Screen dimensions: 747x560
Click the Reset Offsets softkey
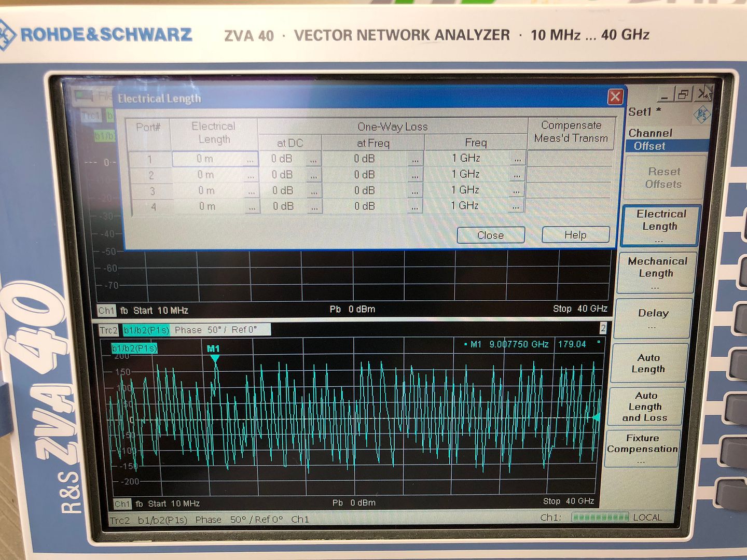(664, 177)
